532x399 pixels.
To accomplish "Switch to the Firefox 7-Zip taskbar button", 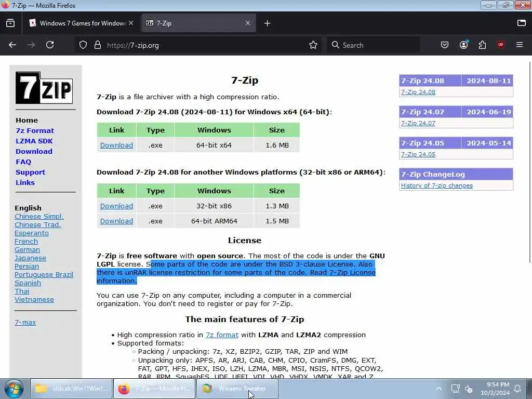I will (x=154, y=389).
